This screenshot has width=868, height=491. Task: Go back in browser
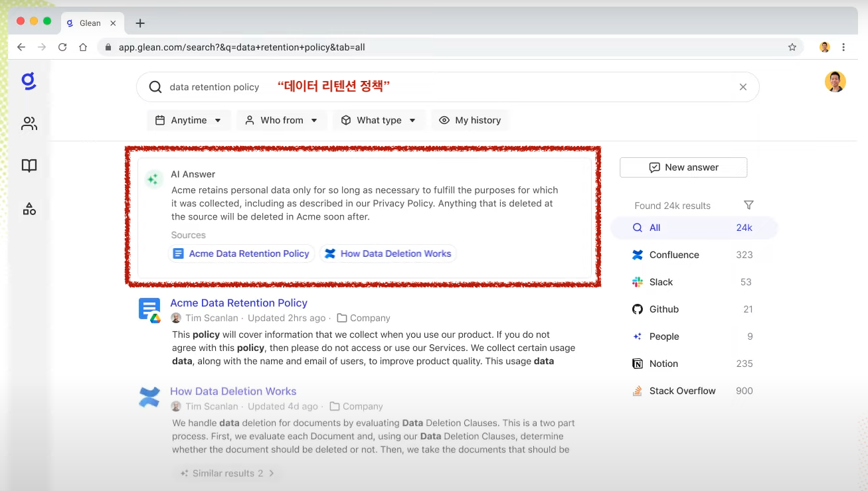point(21,47)
